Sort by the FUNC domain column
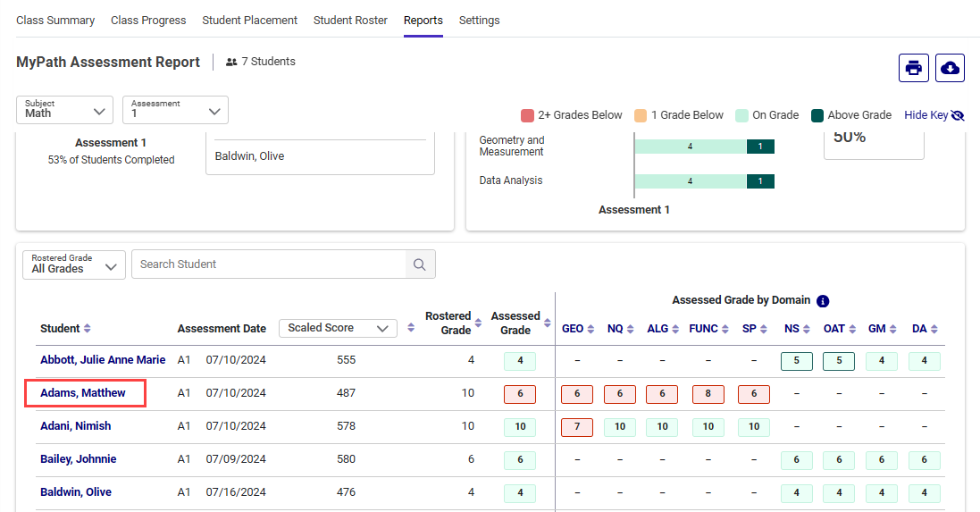 point(726,329)
